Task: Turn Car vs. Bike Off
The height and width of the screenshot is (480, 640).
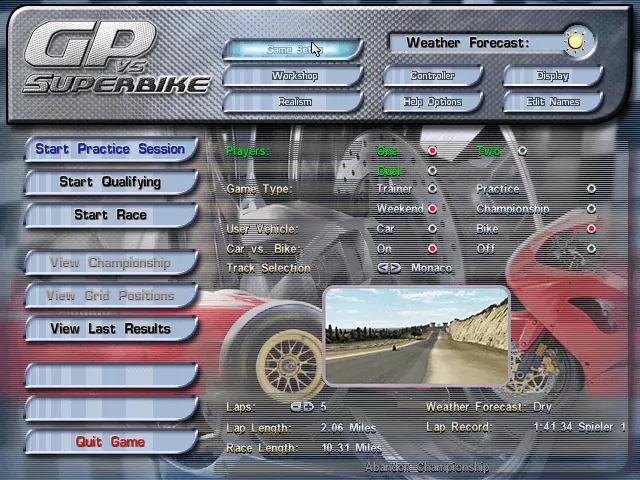Action: point(591,249)
